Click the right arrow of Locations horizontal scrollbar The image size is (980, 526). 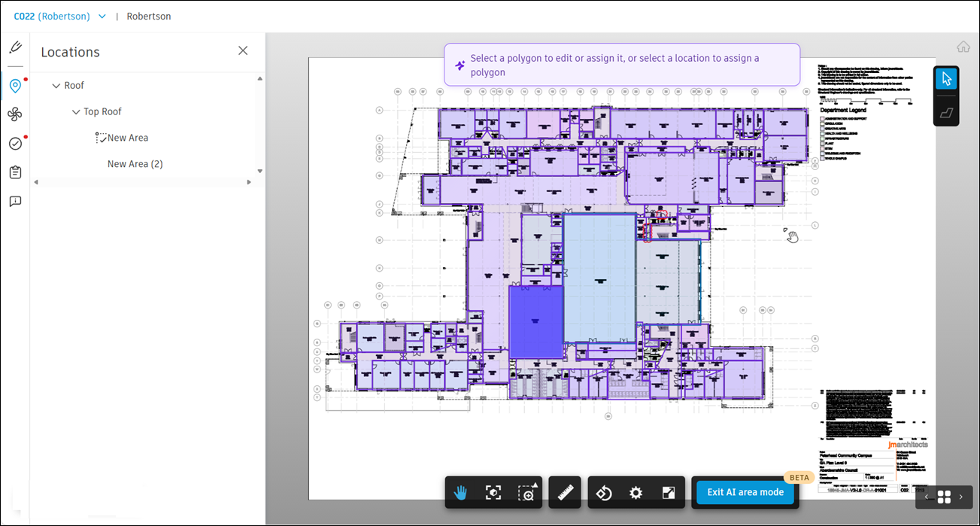pyautogui.click(x=249, y=182)
